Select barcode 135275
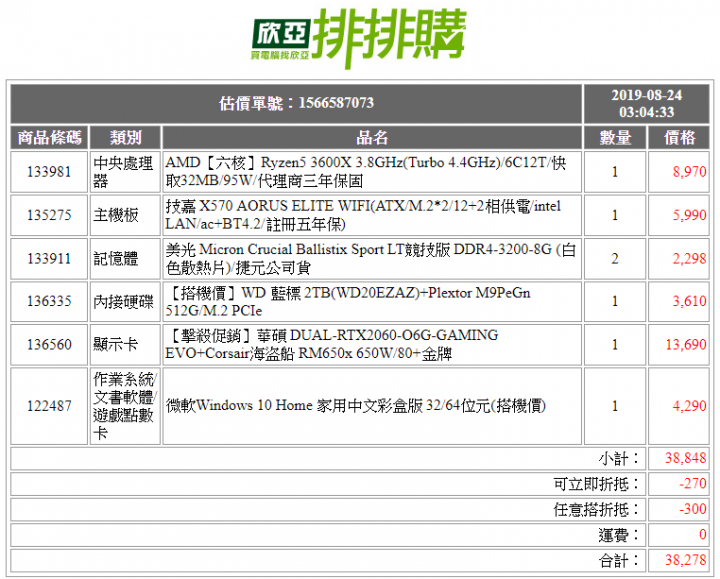 click(49, 215)
